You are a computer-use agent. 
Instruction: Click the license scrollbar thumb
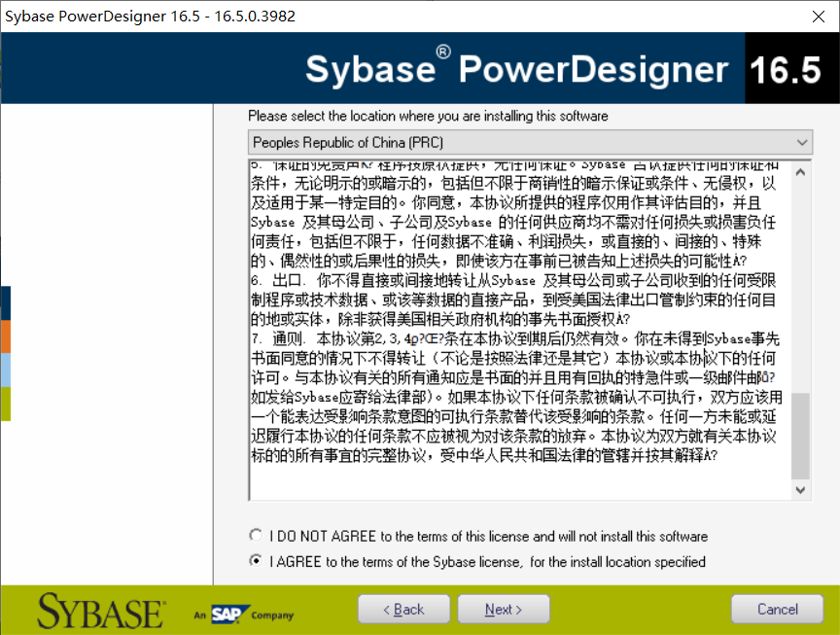tap(800, 436)
